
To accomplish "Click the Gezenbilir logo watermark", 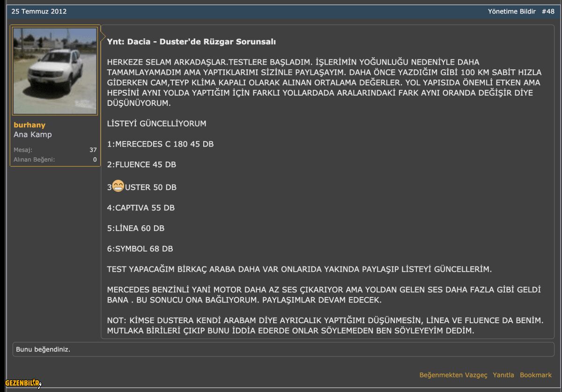I will pyautogui.click(x=22, y=383).
